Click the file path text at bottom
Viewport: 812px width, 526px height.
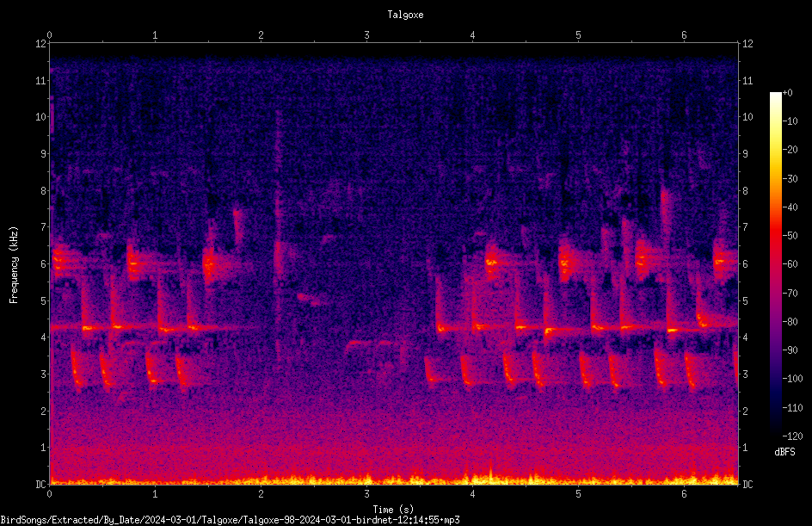(230, 520)
